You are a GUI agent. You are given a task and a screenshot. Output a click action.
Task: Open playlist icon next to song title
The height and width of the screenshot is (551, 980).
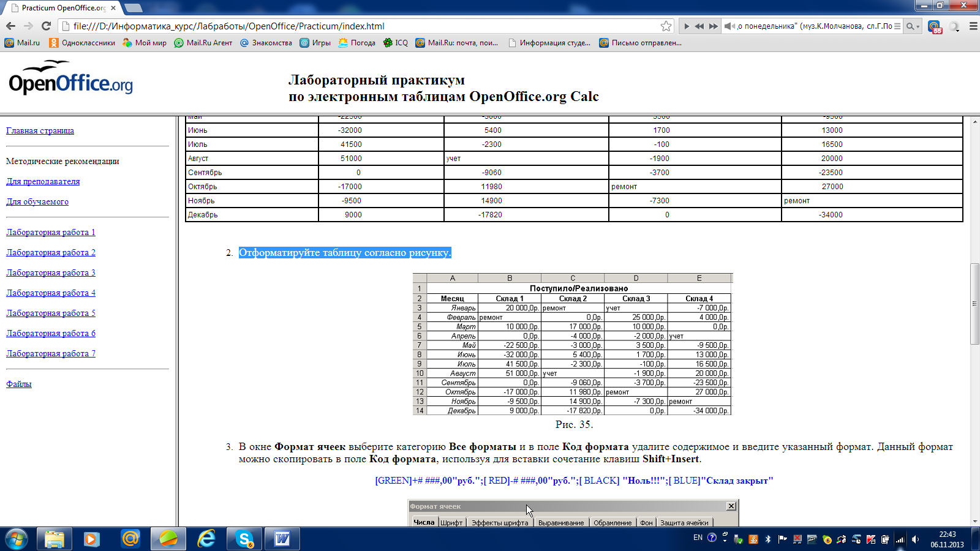[897, 26]
